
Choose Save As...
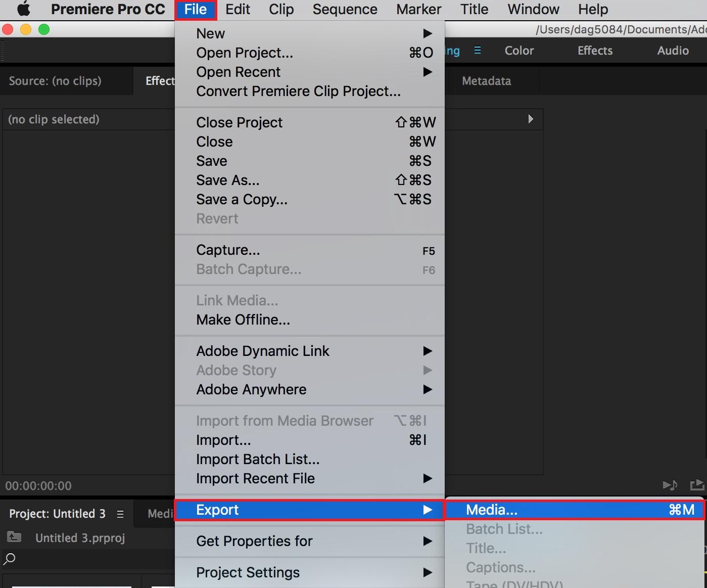[x=310, y=180]
